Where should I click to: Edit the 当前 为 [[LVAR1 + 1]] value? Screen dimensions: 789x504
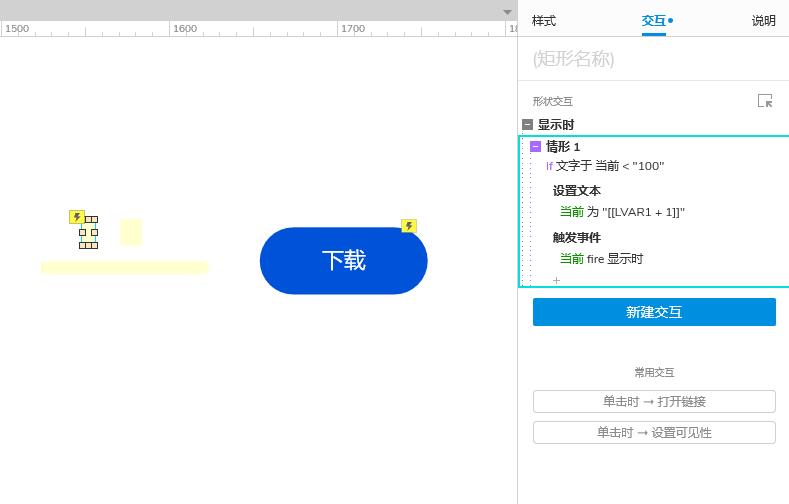(622, 212)
